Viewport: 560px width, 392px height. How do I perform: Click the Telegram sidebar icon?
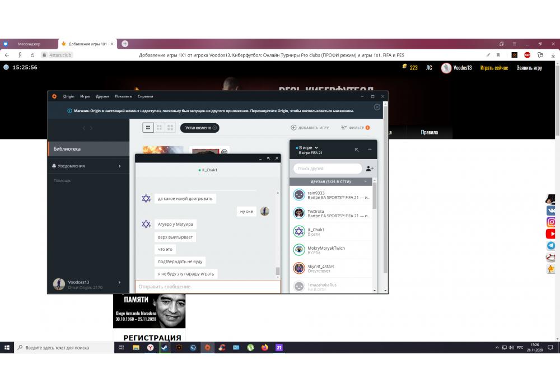551,246
